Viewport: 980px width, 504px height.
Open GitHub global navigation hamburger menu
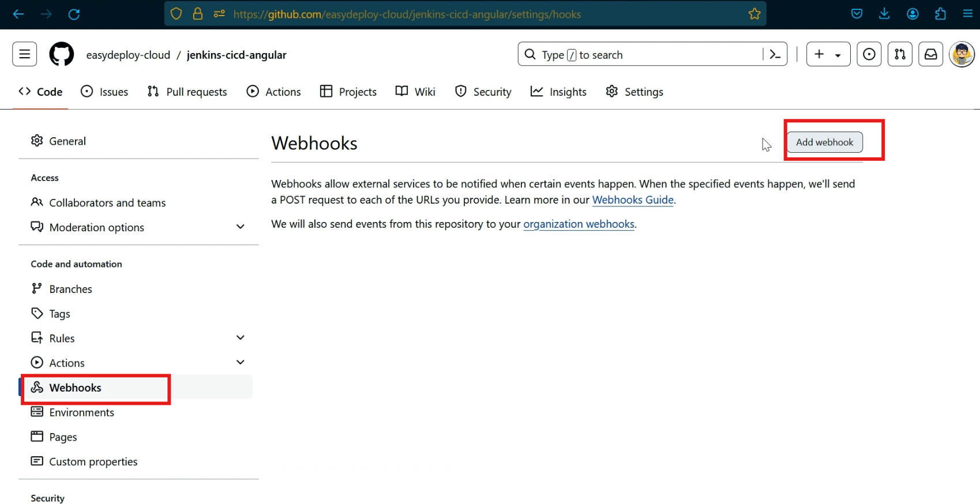pos(25,54)
